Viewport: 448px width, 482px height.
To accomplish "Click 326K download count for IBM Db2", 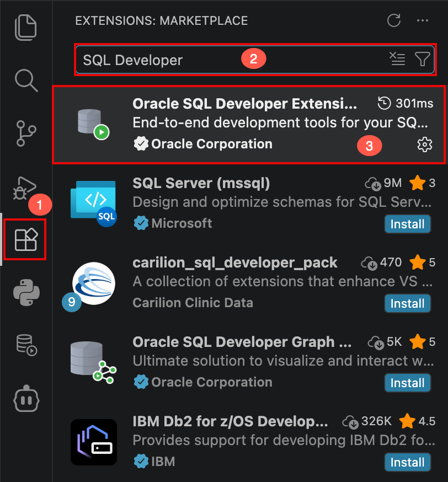I will point(367,421).
